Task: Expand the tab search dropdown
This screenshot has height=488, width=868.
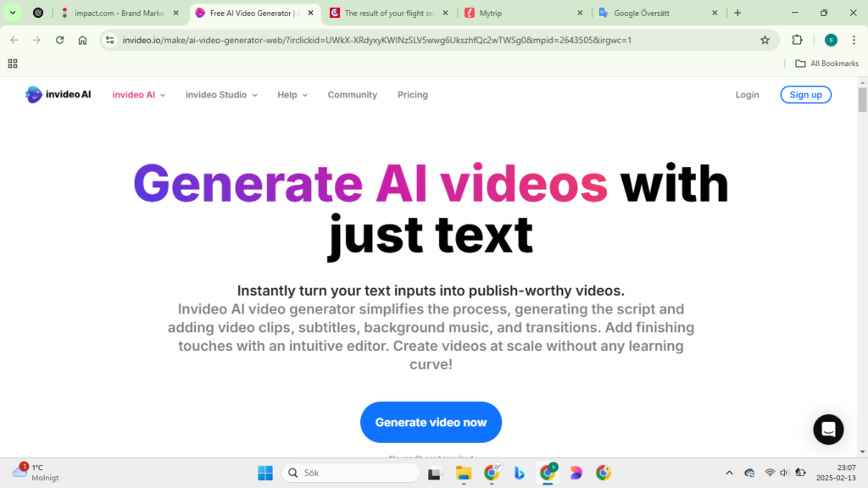Action: click(x=12, y=13)
